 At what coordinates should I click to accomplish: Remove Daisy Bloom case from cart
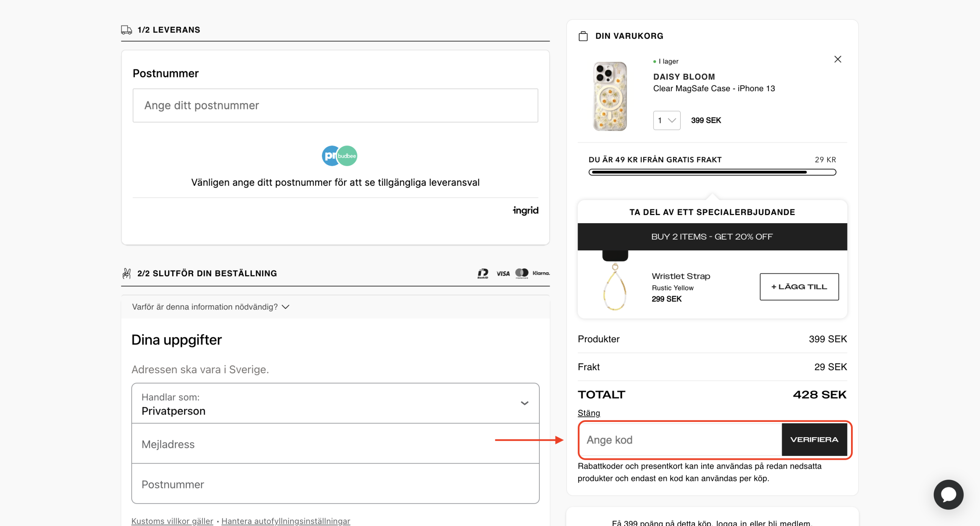click(837, 59)
